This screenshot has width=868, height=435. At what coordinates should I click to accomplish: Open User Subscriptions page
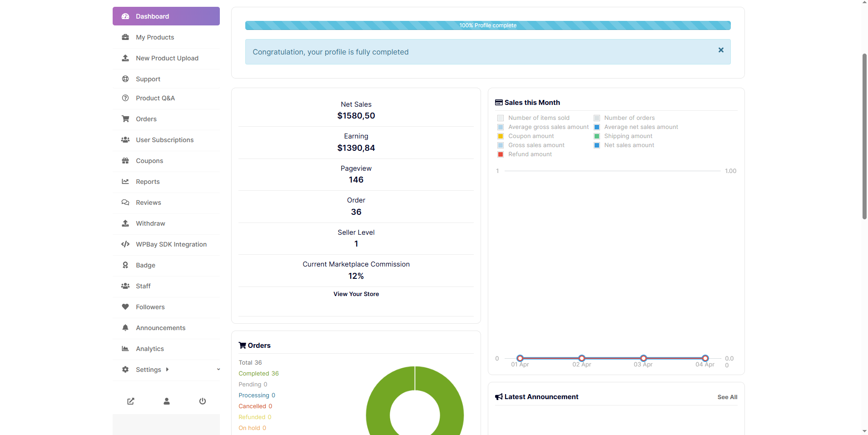(x=166, y=140)
